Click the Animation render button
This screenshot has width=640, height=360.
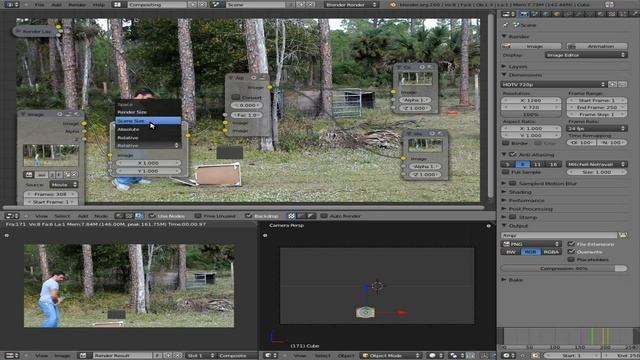click(x=597, y=46)
